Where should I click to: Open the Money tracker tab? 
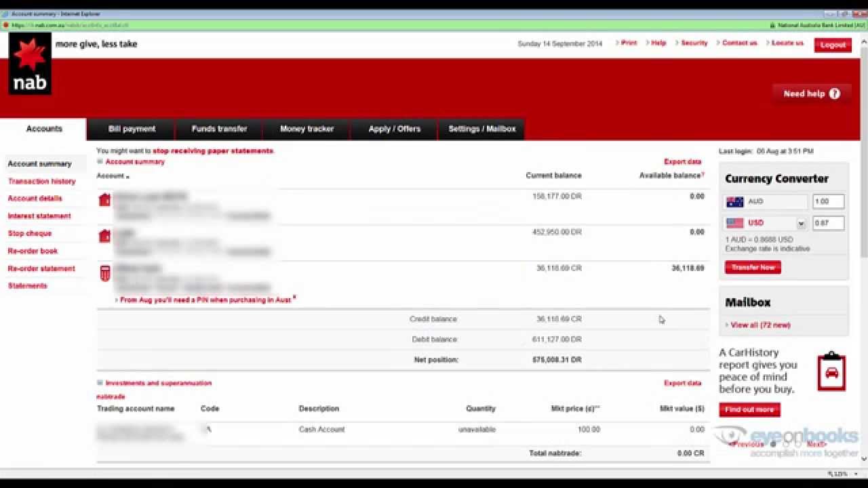coord(307,129)
